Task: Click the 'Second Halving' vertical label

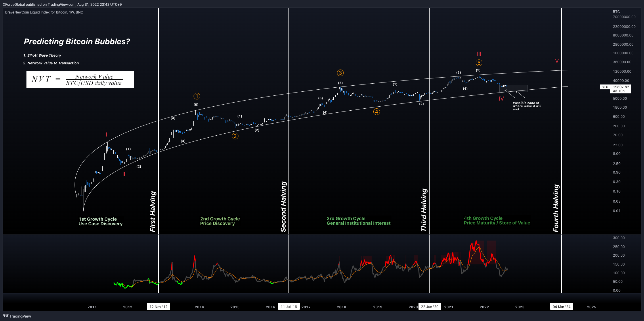Action: [x=283, y=207]
